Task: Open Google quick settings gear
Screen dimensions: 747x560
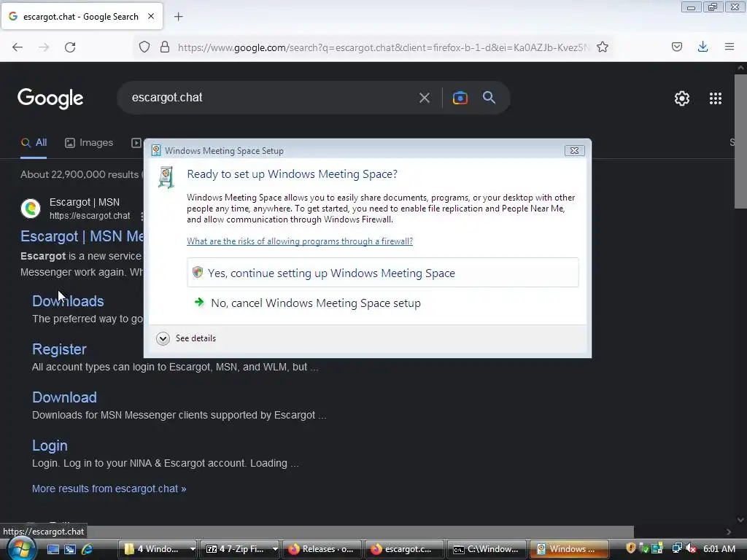Action: (x=682, y=98)
